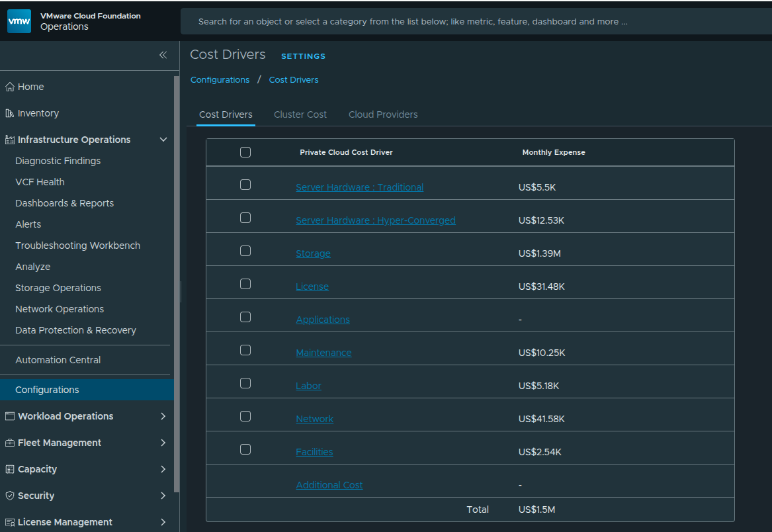
Task: Select the License Management icon
Action: click(x=9, y=521)
